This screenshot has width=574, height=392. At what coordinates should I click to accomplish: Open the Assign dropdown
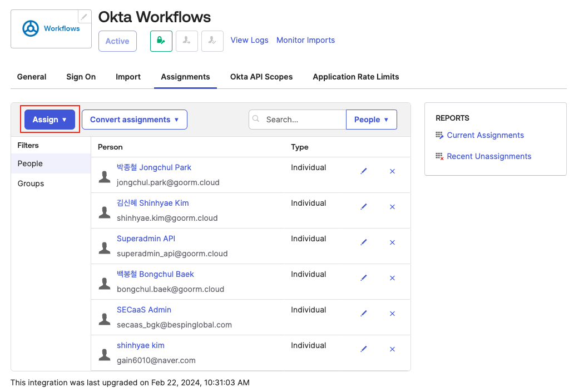(50, 120)
